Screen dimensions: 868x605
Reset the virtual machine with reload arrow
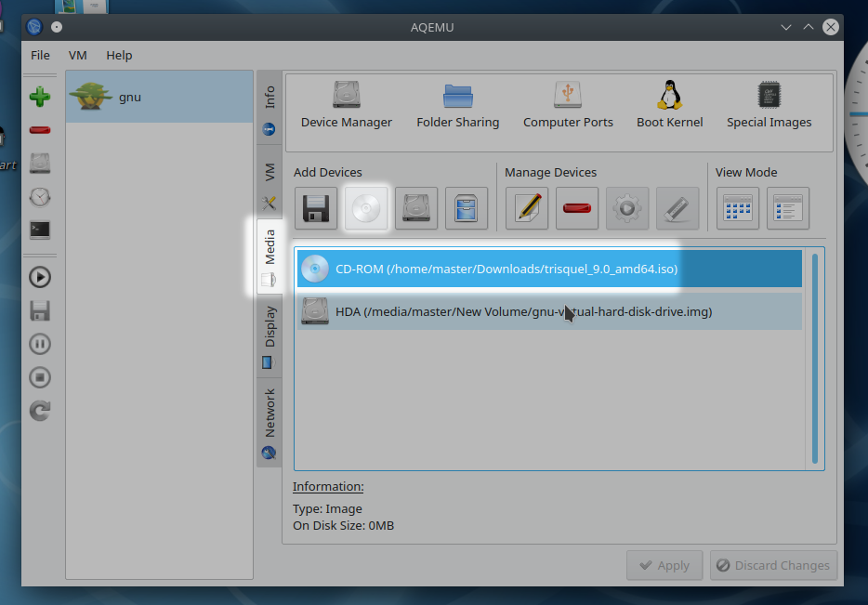[x=40, y=411]
